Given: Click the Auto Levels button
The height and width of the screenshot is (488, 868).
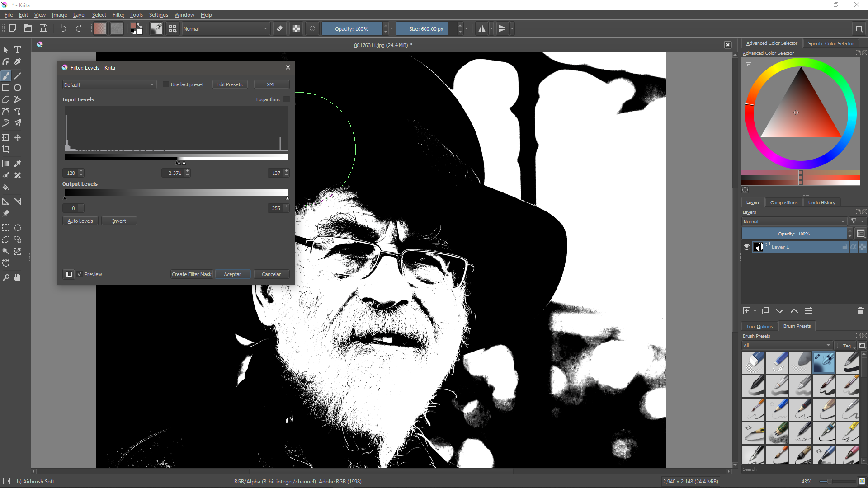Looking at the screenshot, I should click(x=80, y=221).
